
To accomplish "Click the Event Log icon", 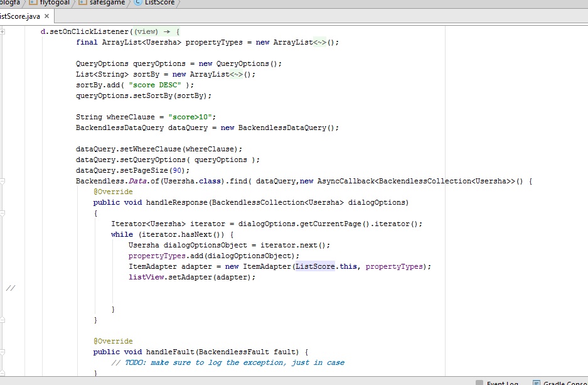I will (479, 383).
